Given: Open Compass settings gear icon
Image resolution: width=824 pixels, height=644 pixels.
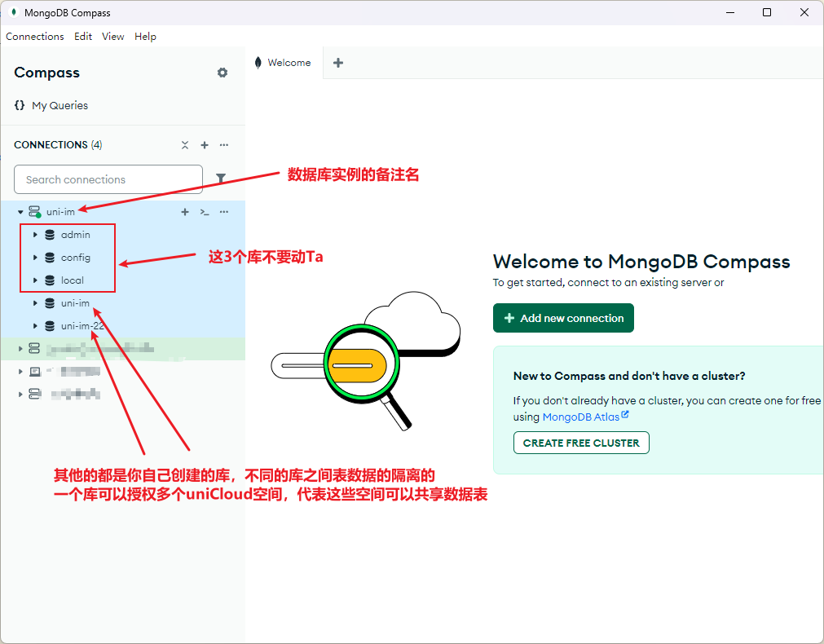Looking at the screenshot, I should click(x=223, y=73).
